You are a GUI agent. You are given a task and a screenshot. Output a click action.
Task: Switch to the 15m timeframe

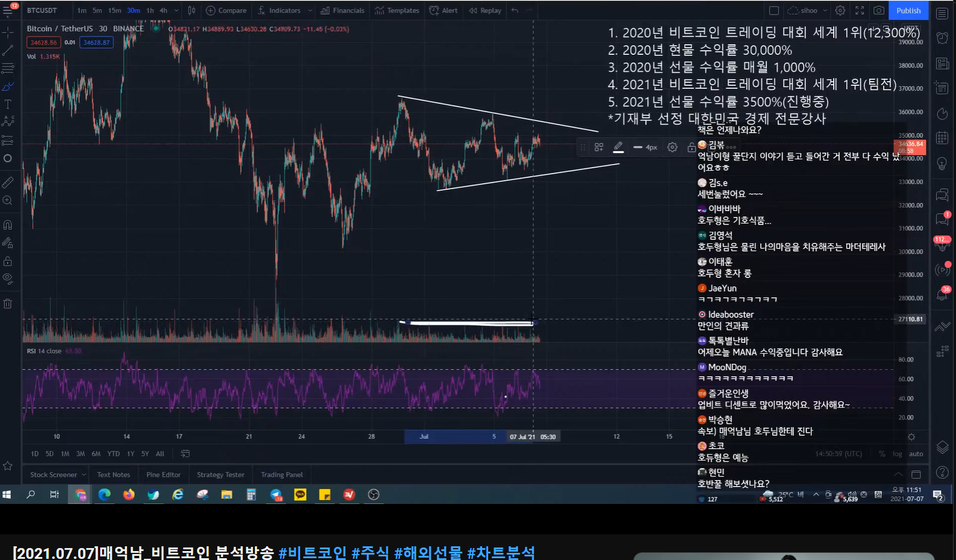[115, 10]
